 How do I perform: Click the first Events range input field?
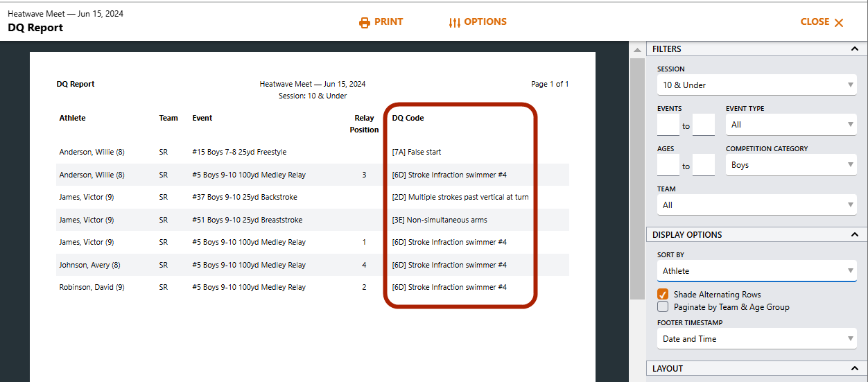pyautogui.click(x=668, y=125)
